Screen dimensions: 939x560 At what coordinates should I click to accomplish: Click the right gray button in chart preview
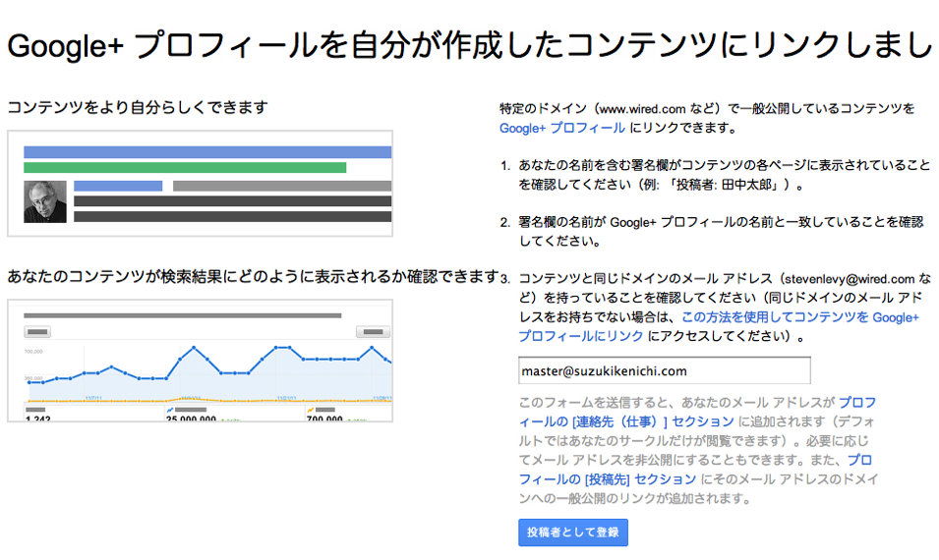(373, 331)
